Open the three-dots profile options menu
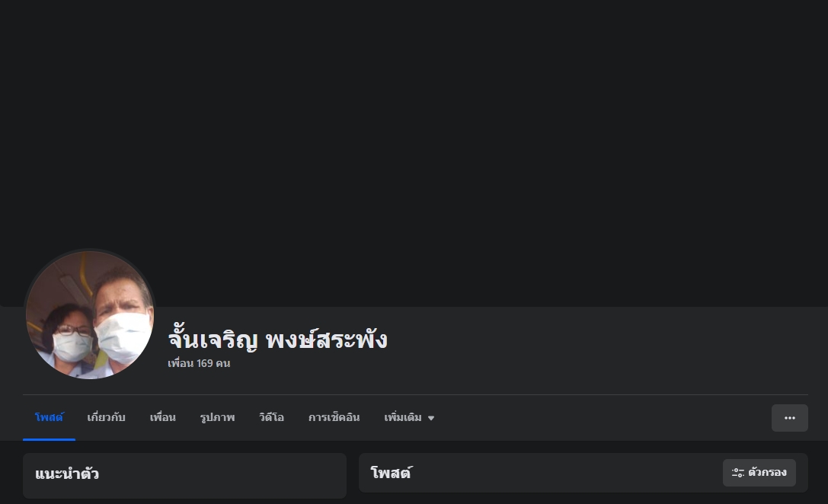This screenshot has height=504, width=828. [789, 418]
